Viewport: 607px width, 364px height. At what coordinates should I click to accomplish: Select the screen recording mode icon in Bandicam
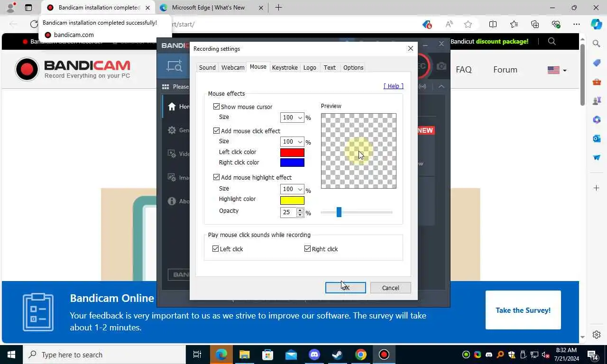click(174, 66)
